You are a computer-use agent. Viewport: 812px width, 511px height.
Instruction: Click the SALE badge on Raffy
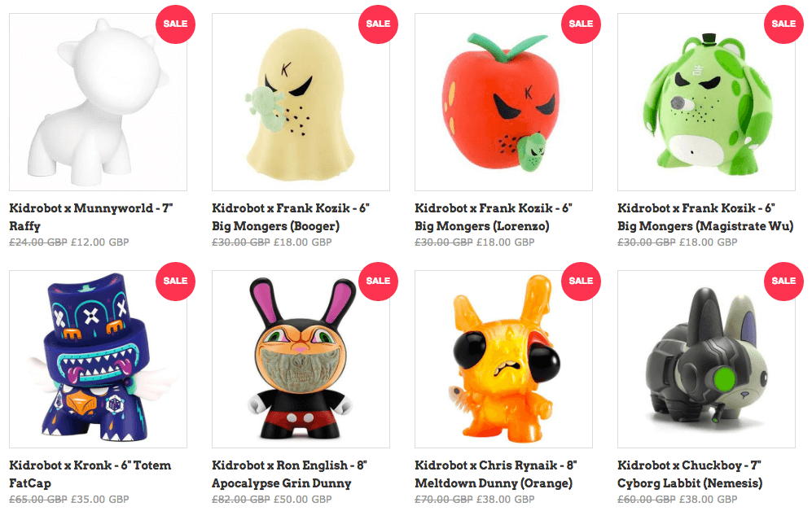176,24
